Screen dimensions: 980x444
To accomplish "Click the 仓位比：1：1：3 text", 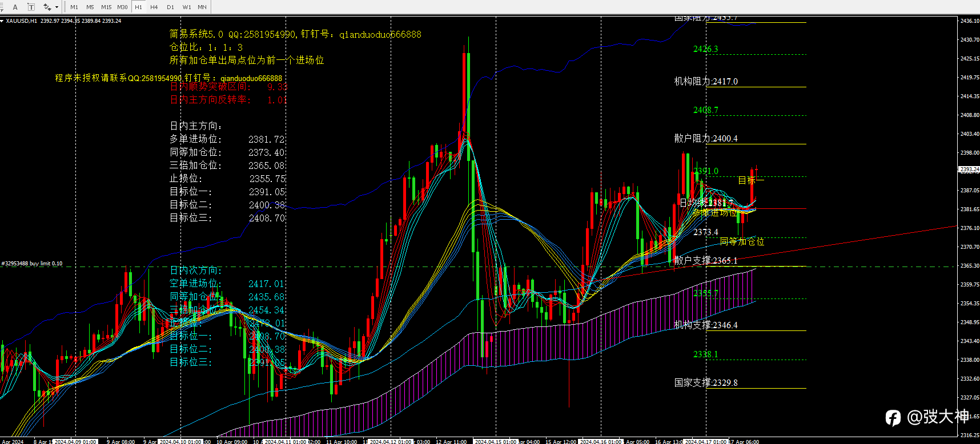I will click(206, 47).
